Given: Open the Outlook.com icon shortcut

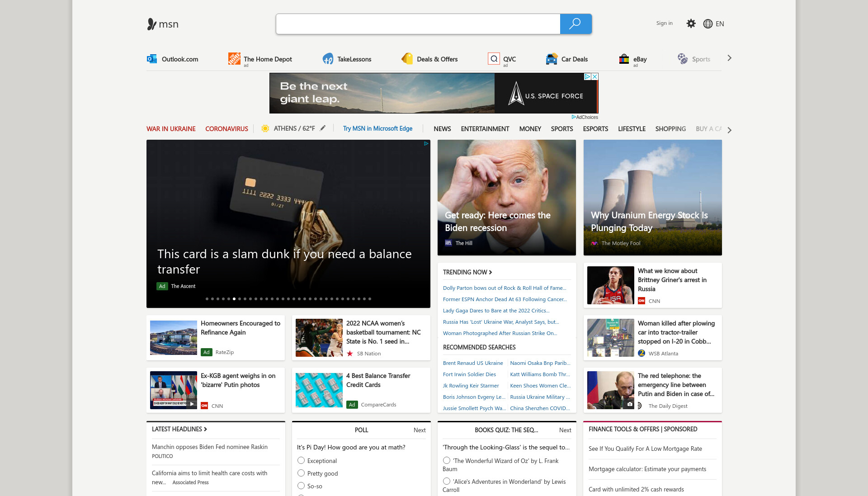Looking at the screenshot, I should pos(152,59).
